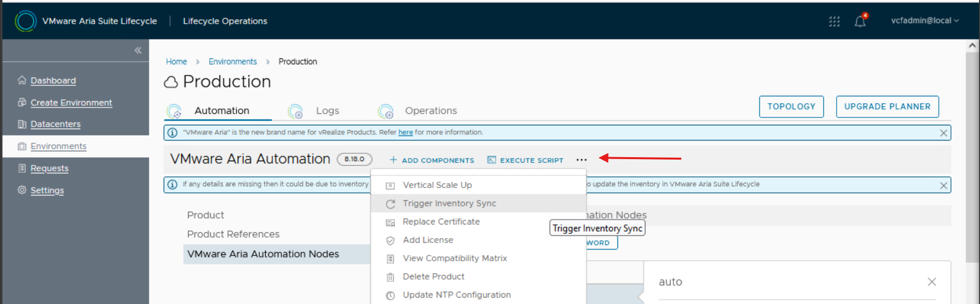Screen dimensions: 980x304
Task: Switch to the Logs tab
Action: coord(327,111)
